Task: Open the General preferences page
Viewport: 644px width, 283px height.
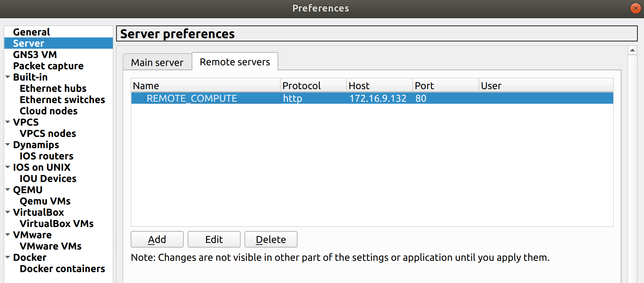Action: [31, 31]
